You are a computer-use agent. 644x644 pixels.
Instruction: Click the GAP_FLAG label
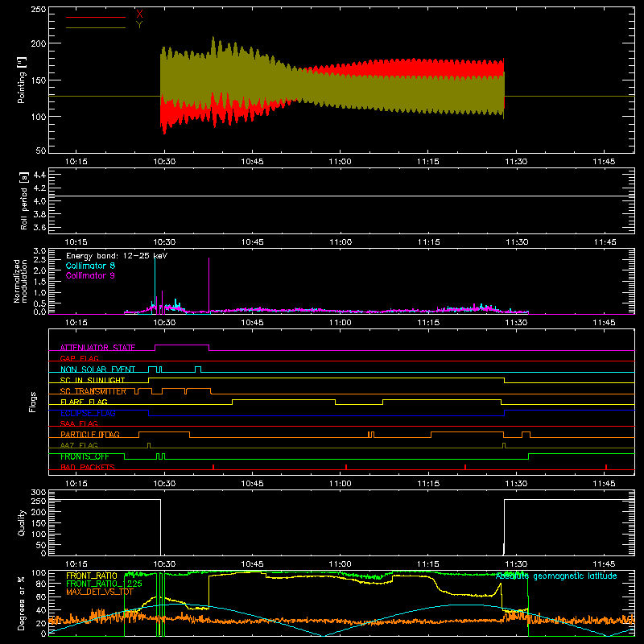(x=79, y=358)
